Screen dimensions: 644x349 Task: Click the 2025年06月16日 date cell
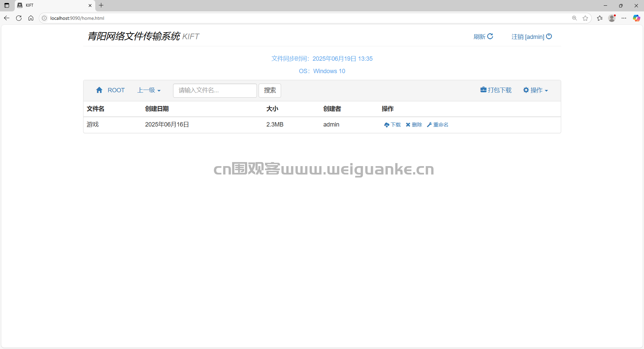click(x=167, y=124)
